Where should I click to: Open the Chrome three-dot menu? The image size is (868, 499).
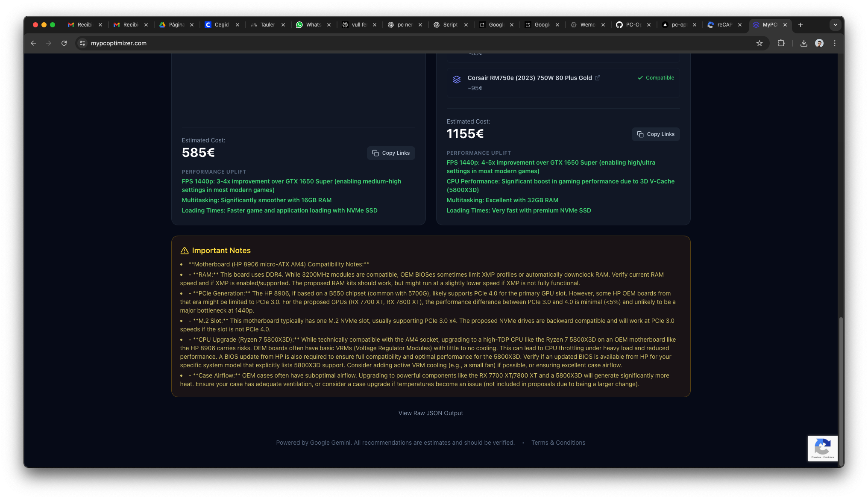[834, 43]
